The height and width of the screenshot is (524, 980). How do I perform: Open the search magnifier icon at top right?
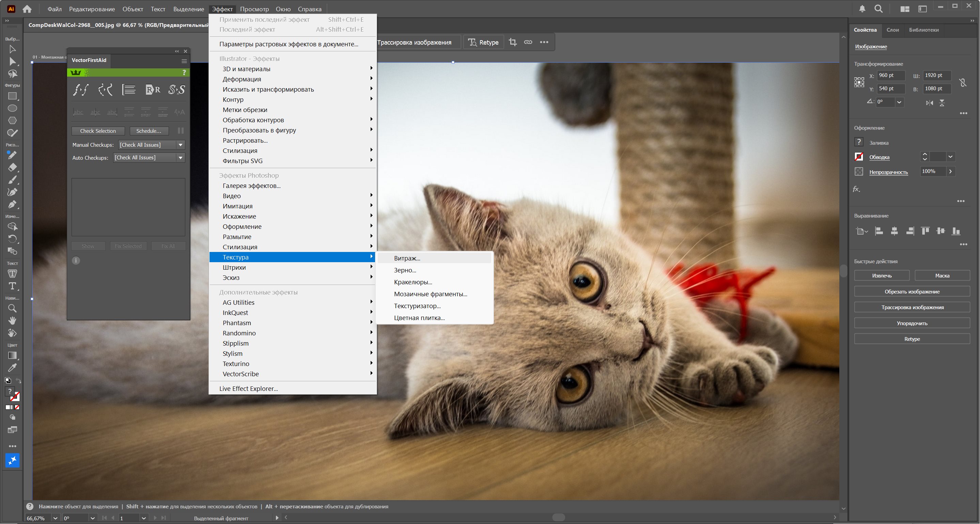click(x=878, y=9)
